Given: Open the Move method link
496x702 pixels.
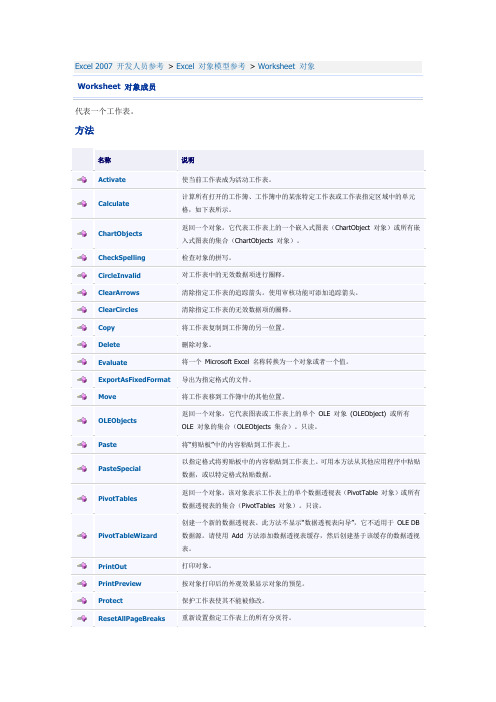Looking at the screenshot, I should click(x=107, y=396).
